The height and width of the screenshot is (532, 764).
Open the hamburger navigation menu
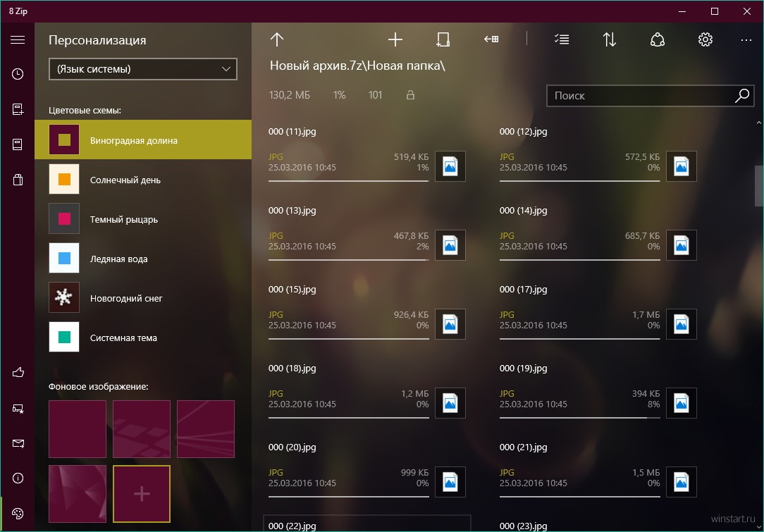click(18, 39)
